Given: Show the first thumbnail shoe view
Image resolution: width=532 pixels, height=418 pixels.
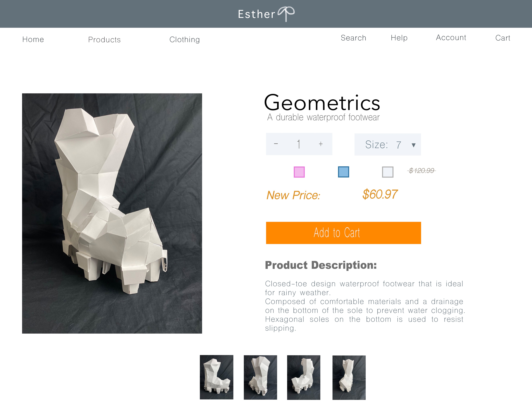Looking at the screenshot, I should (216, 377).
